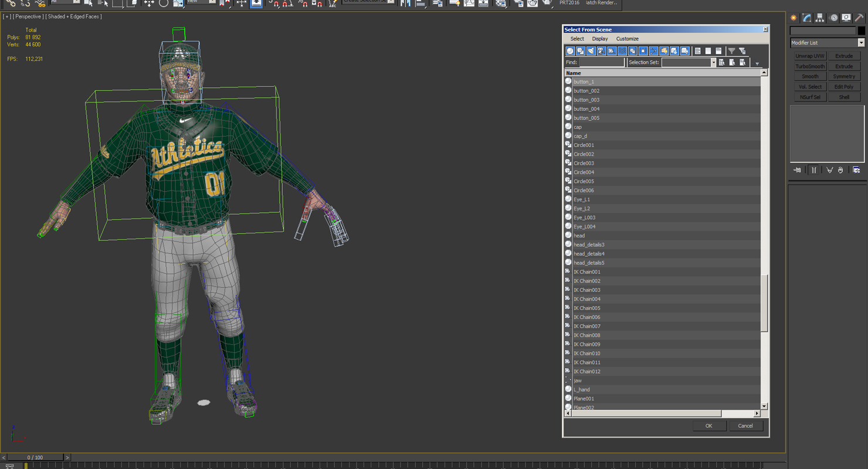The height and width of the screenshot is (469, 868).
Task: Open the Hierarchy command panel tab
Action: pyautogui.click(x=820, y=18)
